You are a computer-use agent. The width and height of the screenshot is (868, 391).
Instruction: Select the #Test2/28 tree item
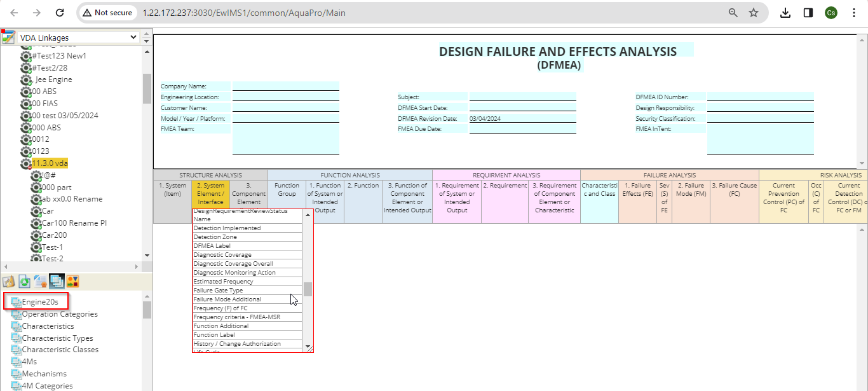point(50,68)
